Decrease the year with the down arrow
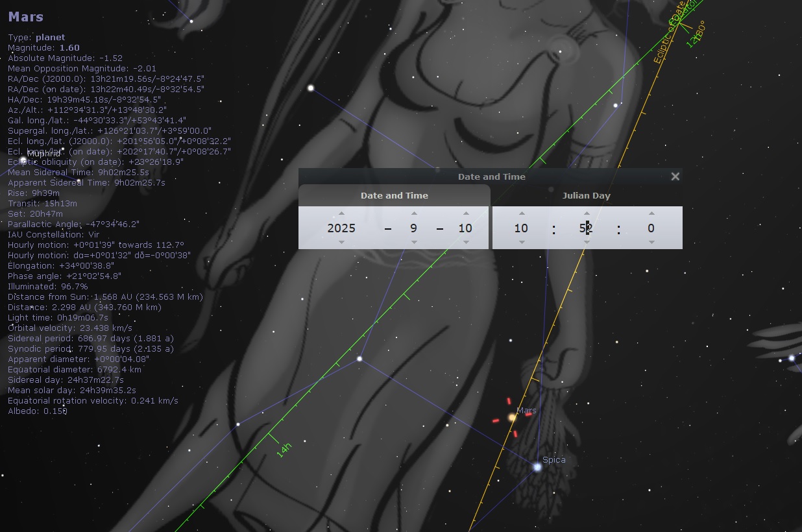The image size is (802, 532). 341,242
